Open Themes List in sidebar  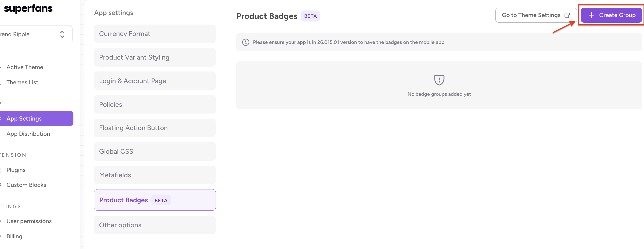(x=22, y=82)
